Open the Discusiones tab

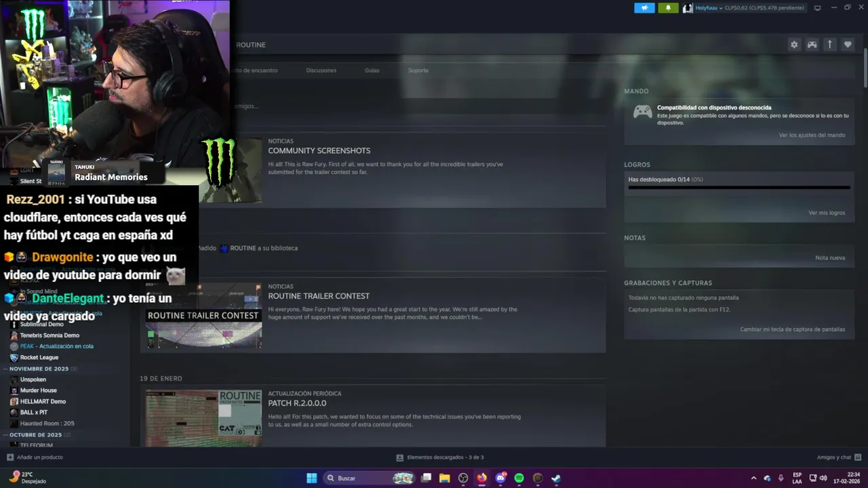point(321,70)
